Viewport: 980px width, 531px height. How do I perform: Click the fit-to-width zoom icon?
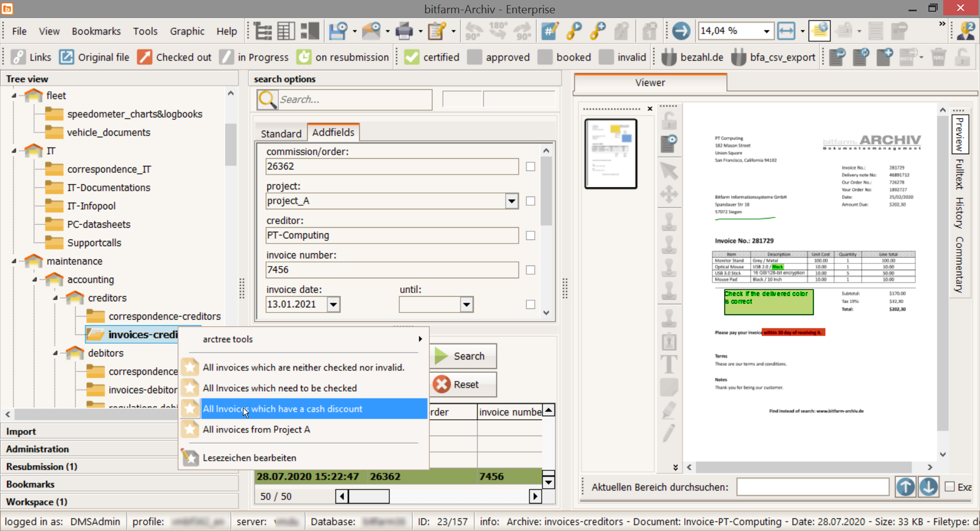pos(786,31)
